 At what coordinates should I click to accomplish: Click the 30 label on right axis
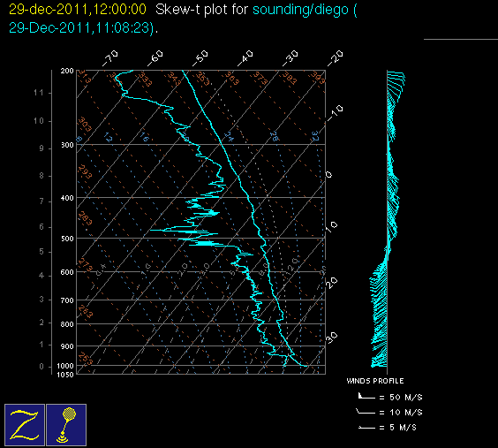pos(332,338)
